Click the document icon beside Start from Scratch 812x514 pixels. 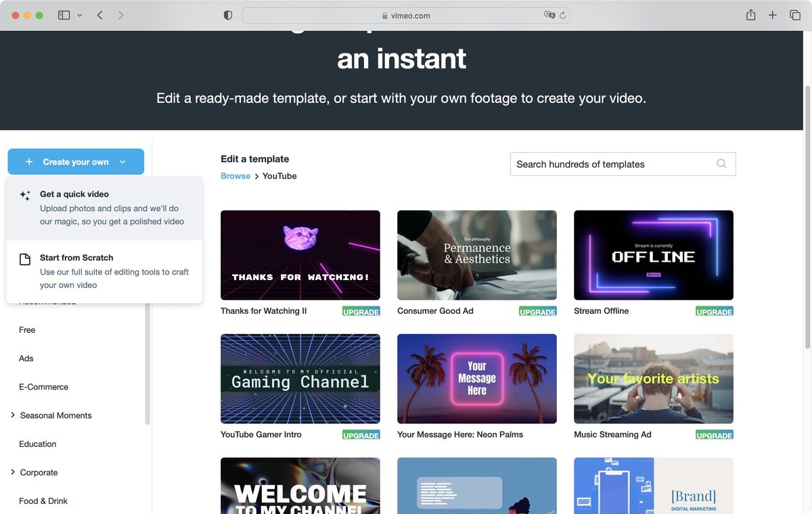point(24,259)
